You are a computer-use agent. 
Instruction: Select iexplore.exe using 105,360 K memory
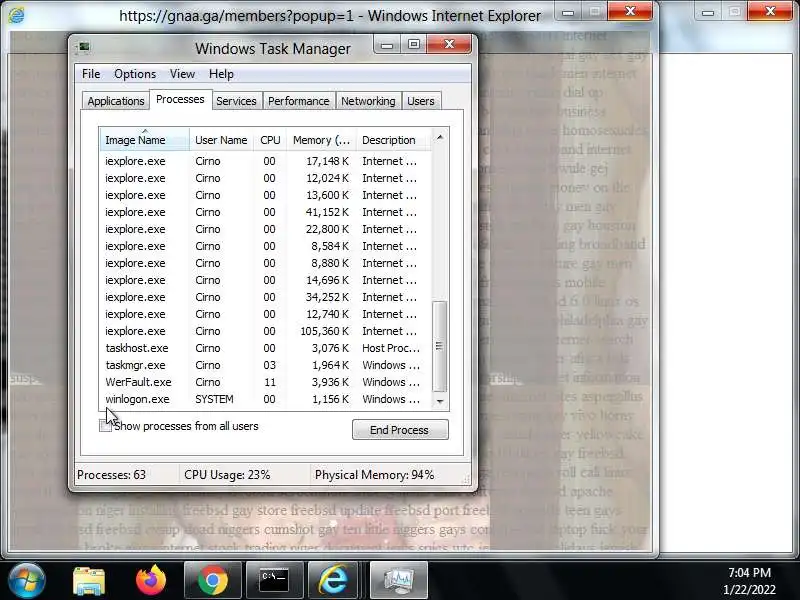[x=265, y=331]
